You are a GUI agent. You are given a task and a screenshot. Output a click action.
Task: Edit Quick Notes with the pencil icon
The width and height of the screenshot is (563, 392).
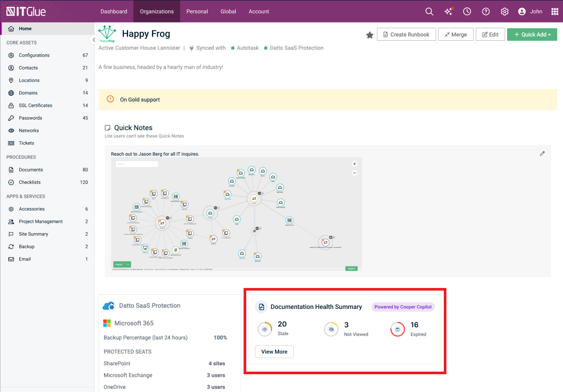coord(542,154)
